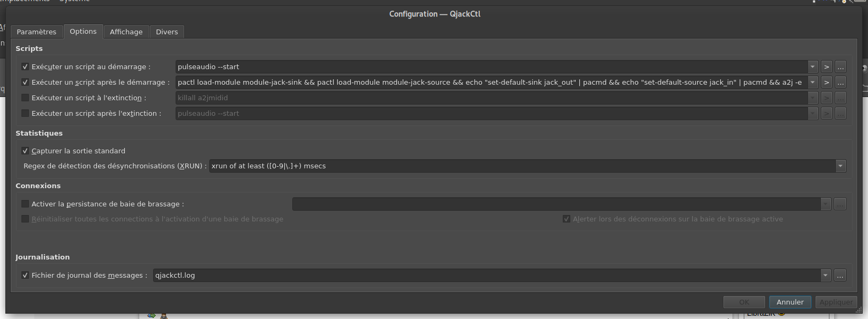The image size is (868, 319).
Task: Toggle 'Capturer la sortie standard' checkbox
Action: 25,151
